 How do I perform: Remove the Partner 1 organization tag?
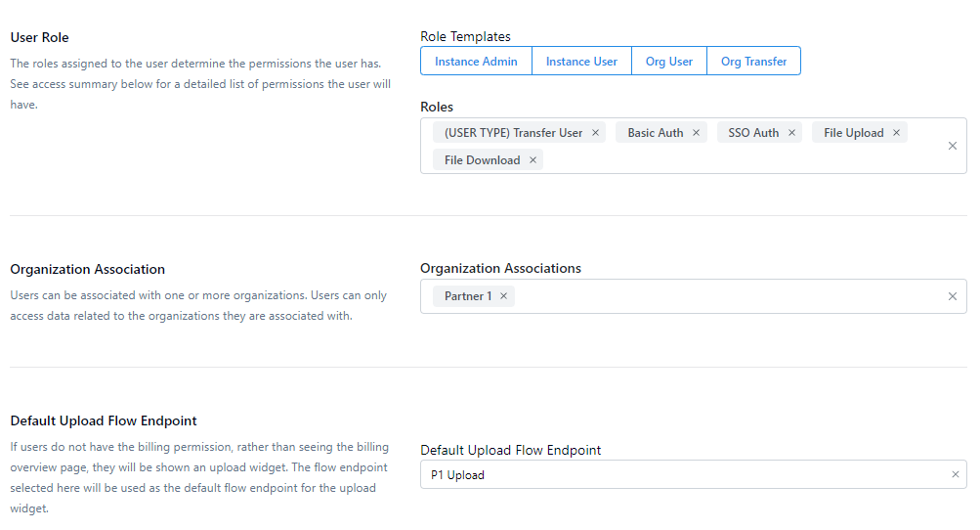coord(503,296)
